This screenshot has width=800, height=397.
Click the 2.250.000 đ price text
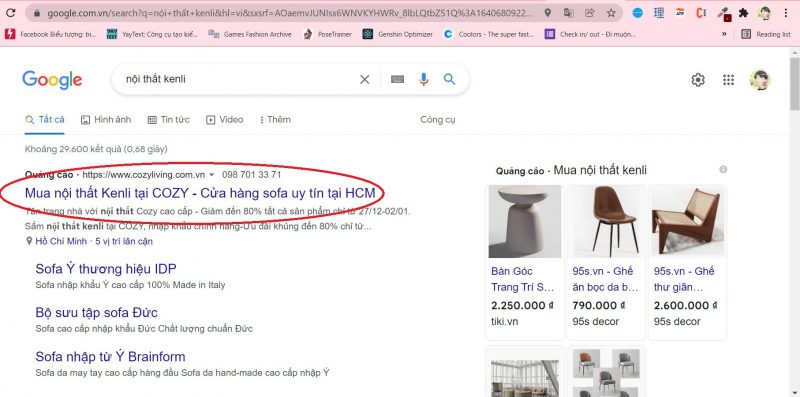522,305
